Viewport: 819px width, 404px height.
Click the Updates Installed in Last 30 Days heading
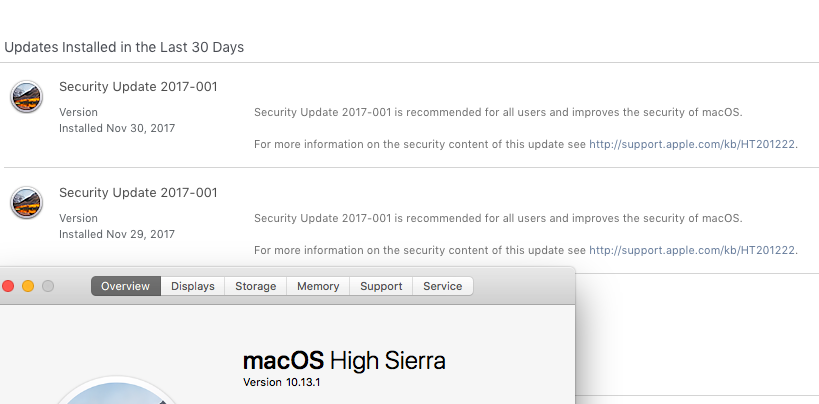[124, 47]
